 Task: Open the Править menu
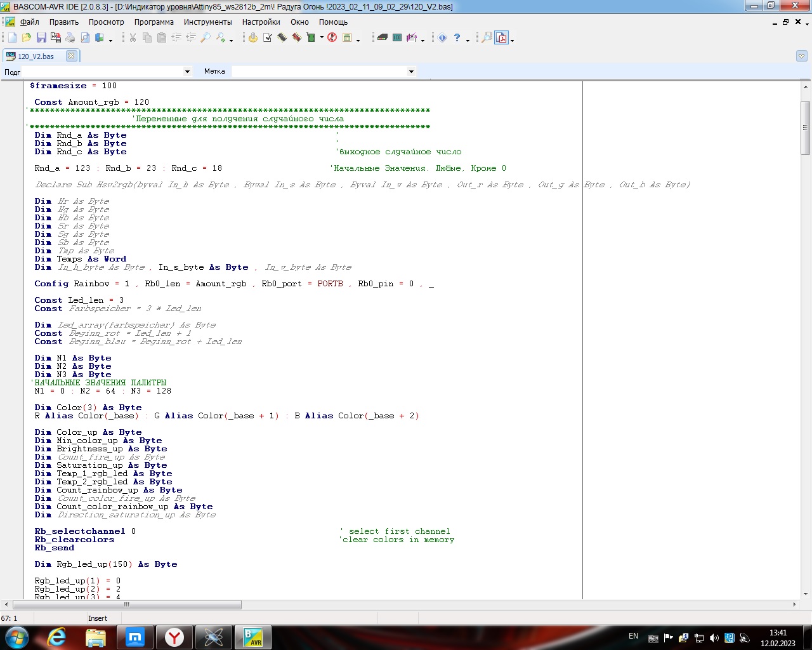click(64, 22)
